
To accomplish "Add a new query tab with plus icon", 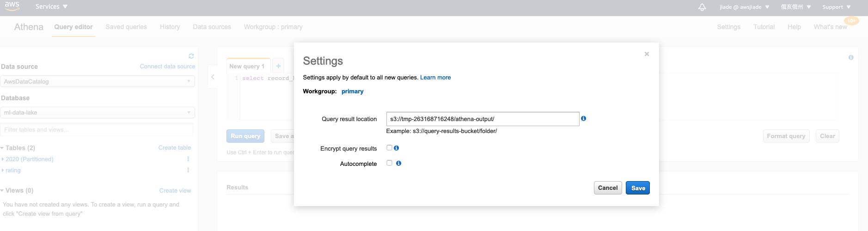I will 278,66.
